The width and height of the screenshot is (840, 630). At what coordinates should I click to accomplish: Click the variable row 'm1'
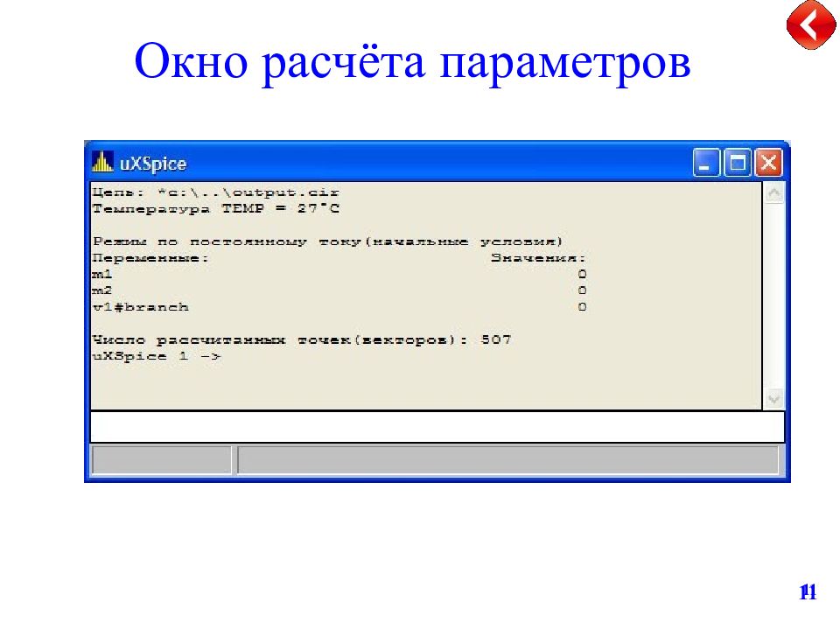point(339,274)
